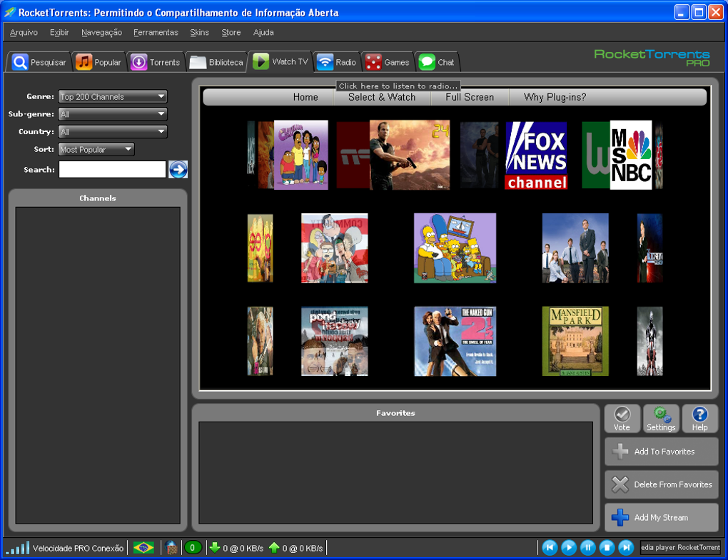This screenshot has height=560, width=728.
Task: Open the Ferramentas menu
Action: 156,33
